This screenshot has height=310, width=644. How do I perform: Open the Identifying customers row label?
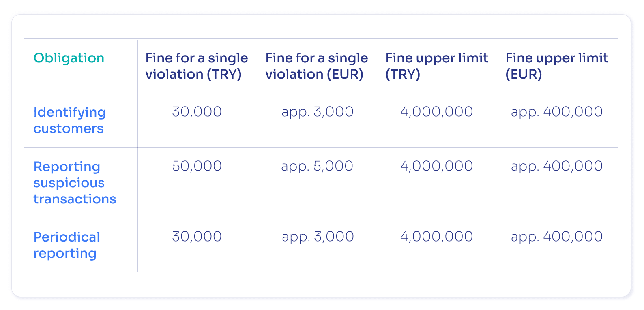70,120
